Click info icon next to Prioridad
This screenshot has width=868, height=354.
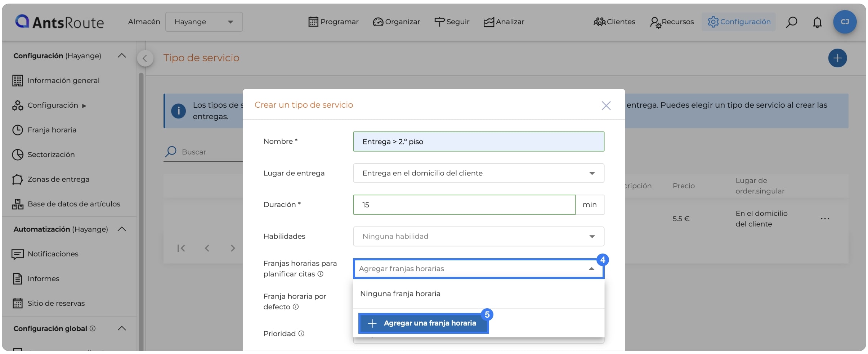[x=301, y=333]
